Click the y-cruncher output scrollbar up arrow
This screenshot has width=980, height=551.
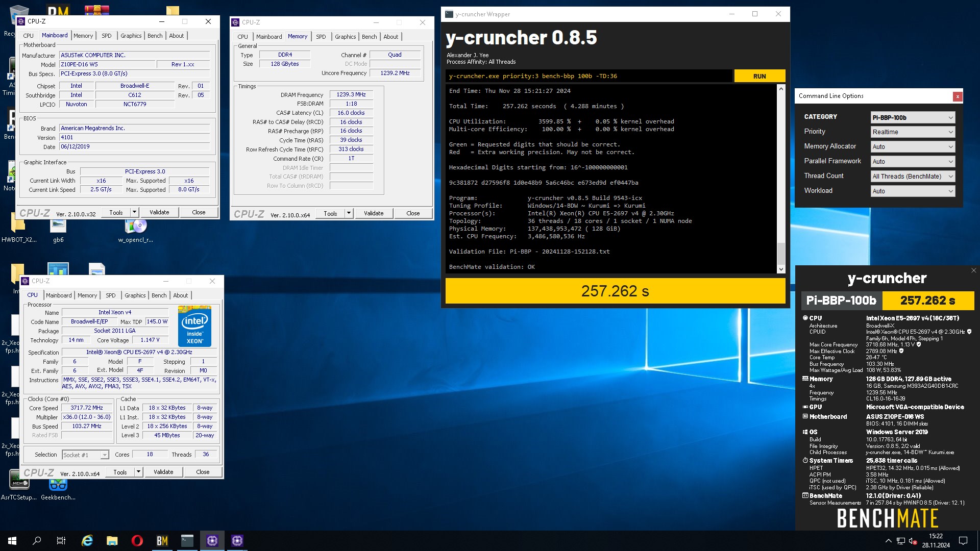click(x=780, y=89)
